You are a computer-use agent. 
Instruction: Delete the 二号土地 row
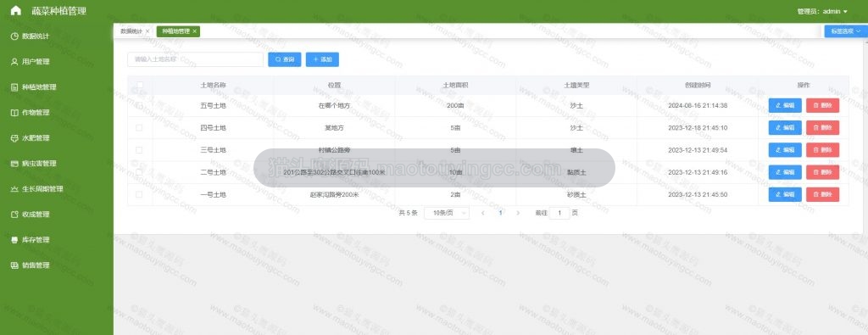coord(822,172)
